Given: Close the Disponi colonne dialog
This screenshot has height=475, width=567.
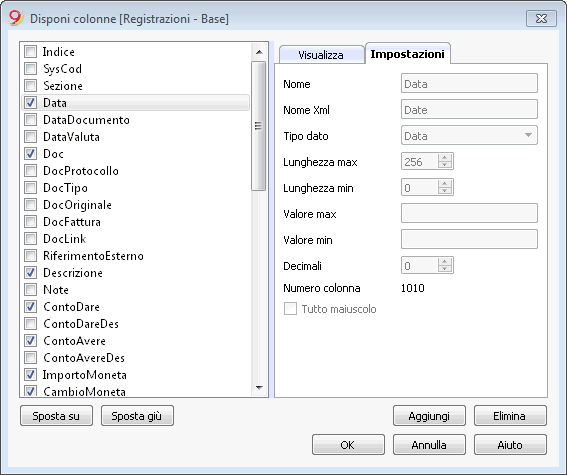Looking at the screenshot, I should (x=541, y=19).
